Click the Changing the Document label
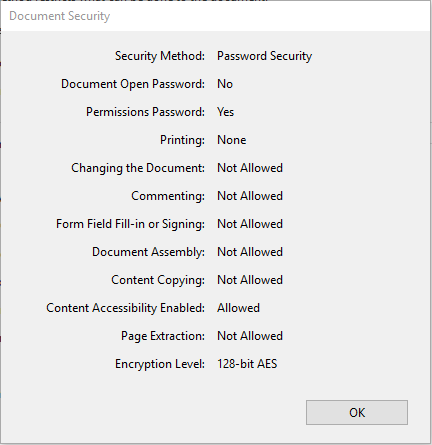The image size is (432, 445). [138, 168]
